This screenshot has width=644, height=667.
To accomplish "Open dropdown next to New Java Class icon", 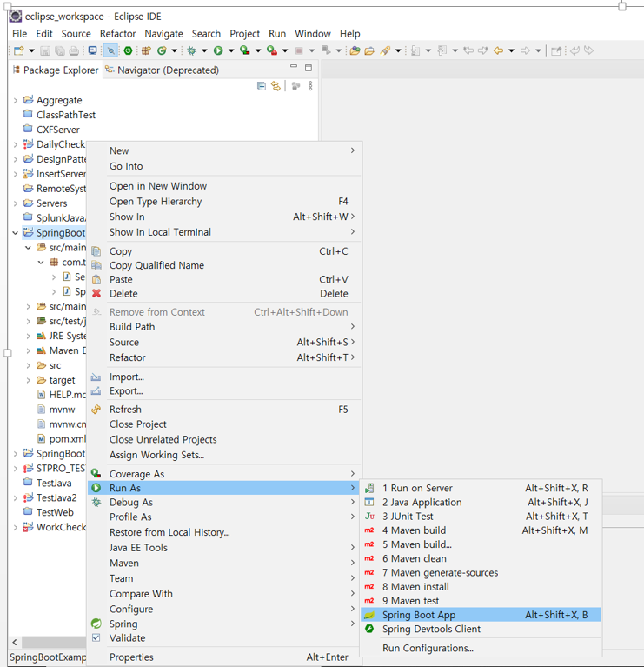I will (x=175, y=50).
